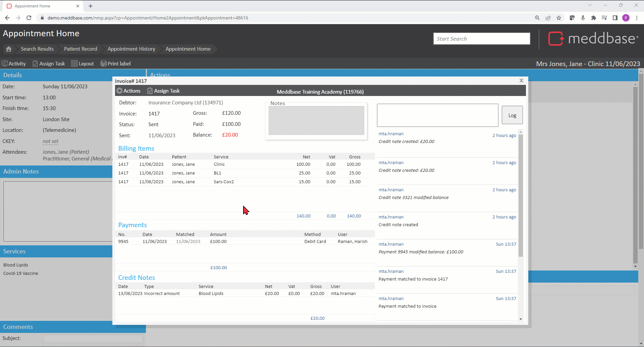Go to Patient Record breadcrumb
Screen dimensions: 644x347
point(80,49)
